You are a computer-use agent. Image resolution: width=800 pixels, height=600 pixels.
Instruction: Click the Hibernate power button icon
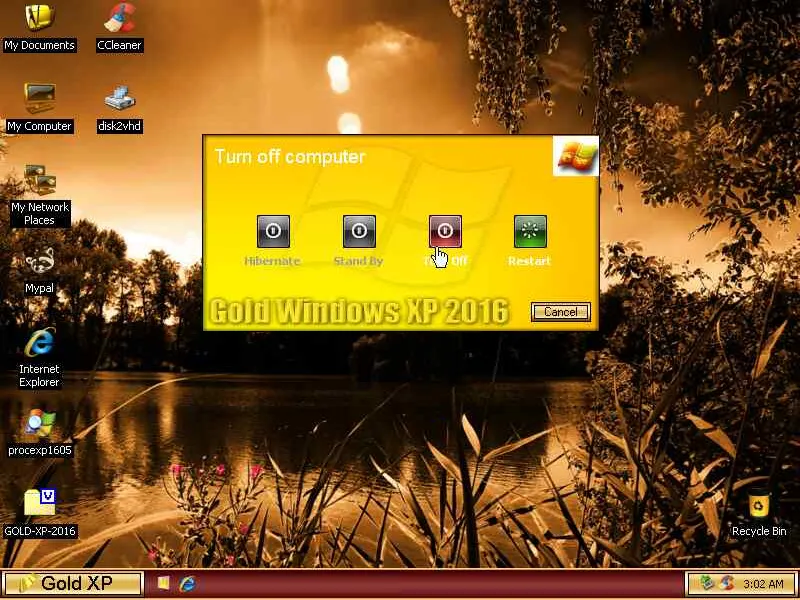(273, 231)
